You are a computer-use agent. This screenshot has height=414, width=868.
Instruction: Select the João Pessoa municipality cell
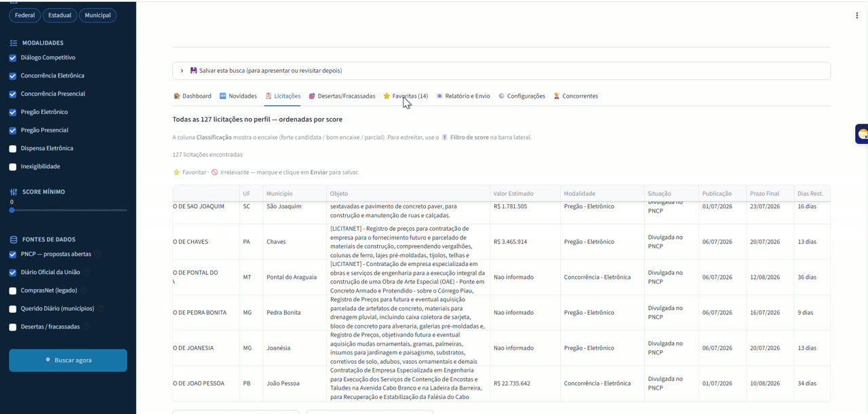coord(295,383)
